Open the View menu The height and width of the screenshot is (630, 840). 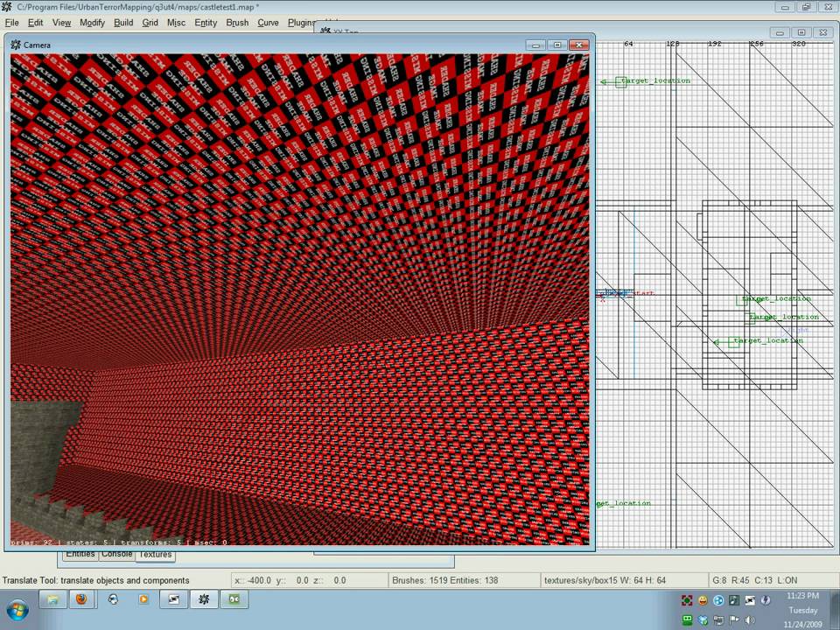coord(61,23)
